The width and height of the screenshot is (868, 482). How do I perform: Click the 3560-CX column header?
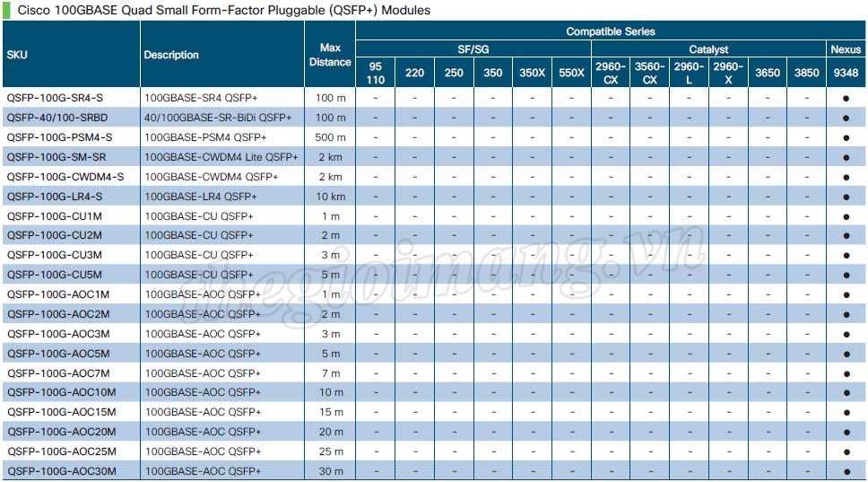(650, 73)
